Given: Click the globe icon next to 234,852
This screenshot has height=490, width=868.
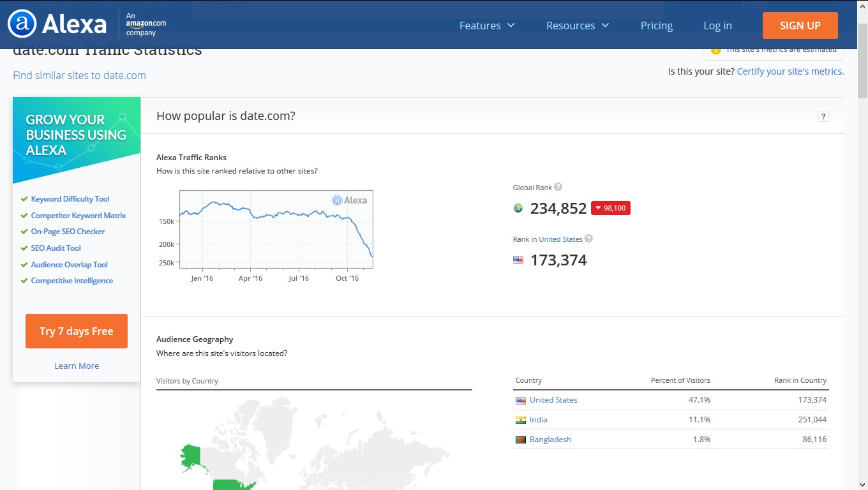Looking at the screenshot, I should [518, 208].
